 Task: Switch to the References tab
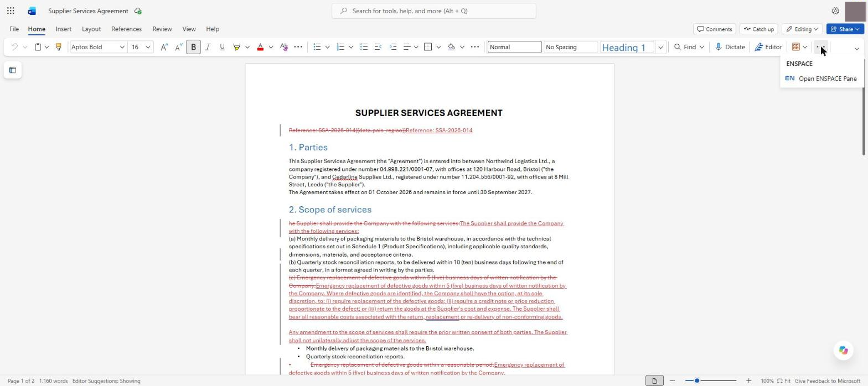point(126,29)
